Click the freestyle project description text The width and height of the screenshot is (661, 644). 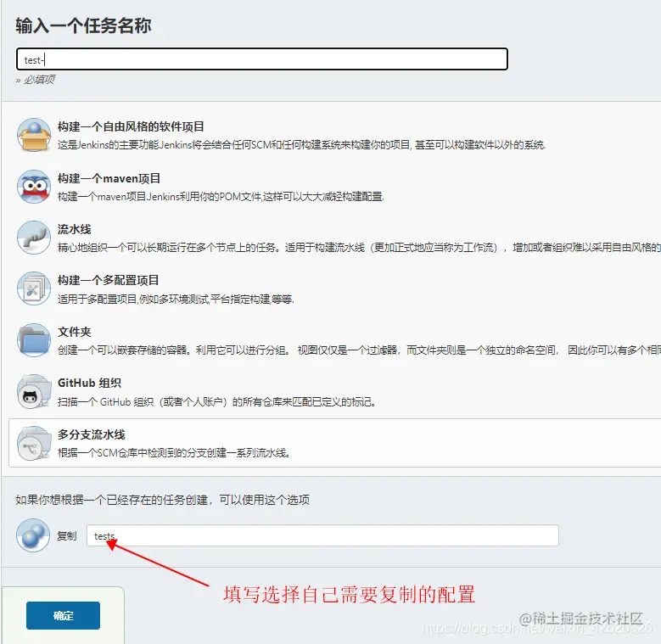301,145
